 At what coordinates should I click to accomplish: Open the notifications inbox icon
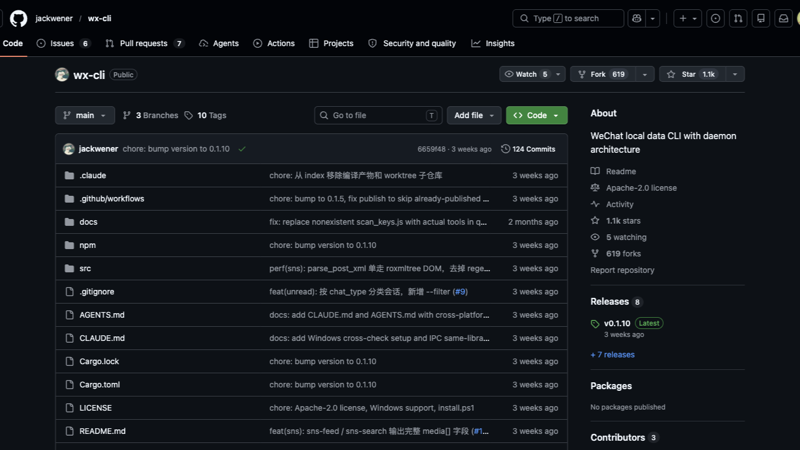(783, 18)
